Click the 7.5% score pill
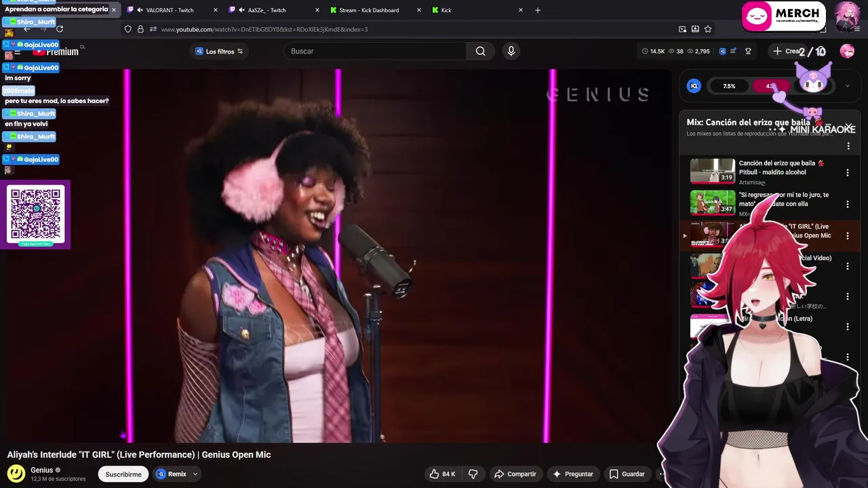 (x=729, y=86)
